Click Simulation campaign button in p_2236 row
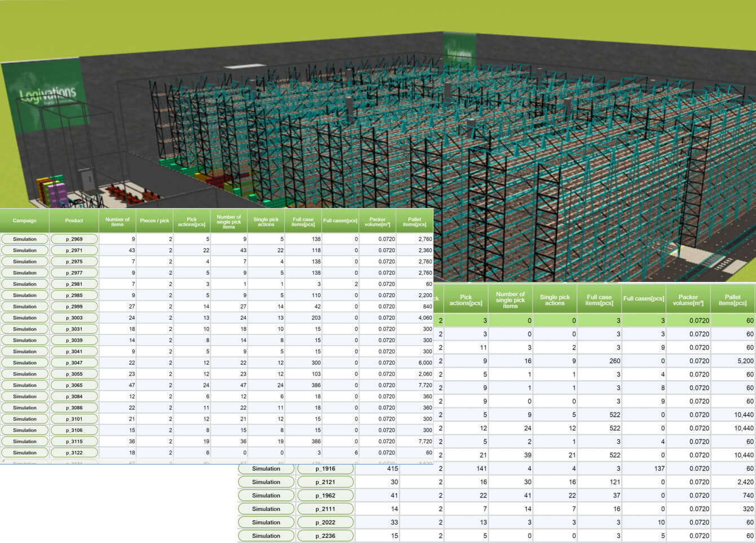 click(x=266, y=536)
